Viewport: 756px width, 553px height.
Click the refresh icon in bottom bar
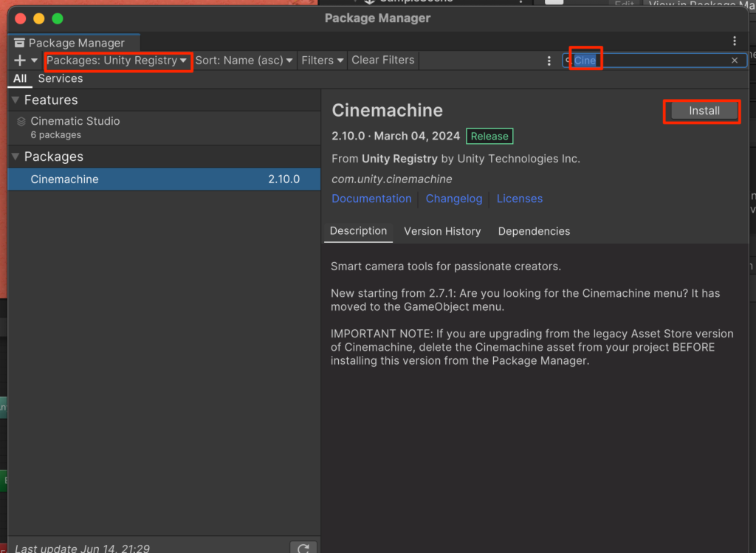(x=303, y=548)
